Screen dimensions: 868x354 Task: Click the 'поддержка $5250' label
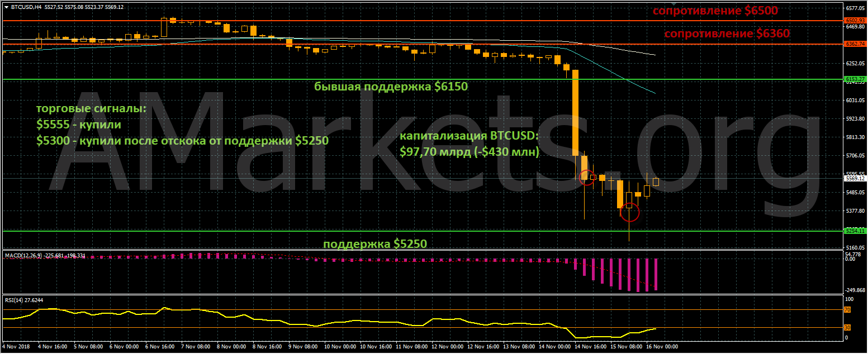[375, 244]
